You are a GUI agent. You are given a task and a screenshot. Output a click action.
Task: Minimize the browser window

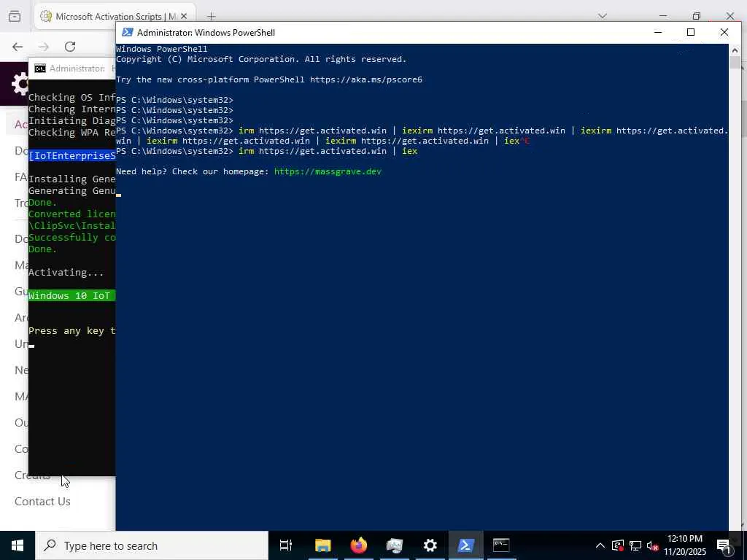point(662,16)
